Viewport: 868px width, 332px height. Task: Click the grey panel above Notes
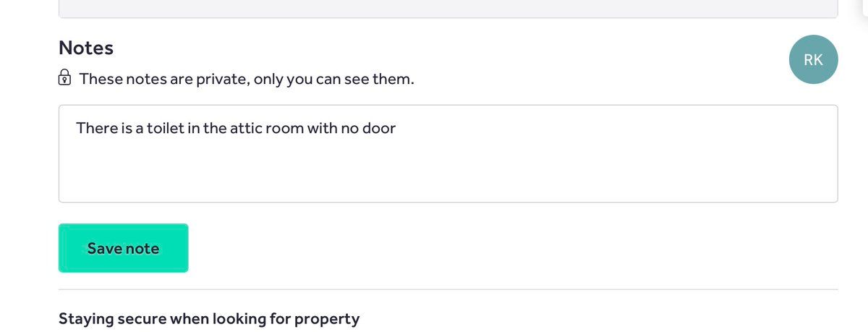(448, 9)
